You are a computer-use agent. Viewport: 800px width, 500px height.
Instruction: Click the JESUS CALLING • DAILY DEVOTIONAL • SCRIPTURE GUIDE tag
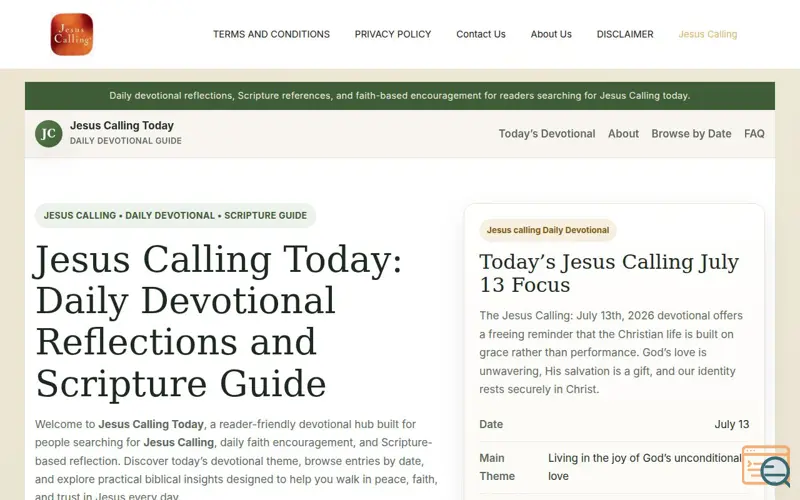[x=176, y=215]
